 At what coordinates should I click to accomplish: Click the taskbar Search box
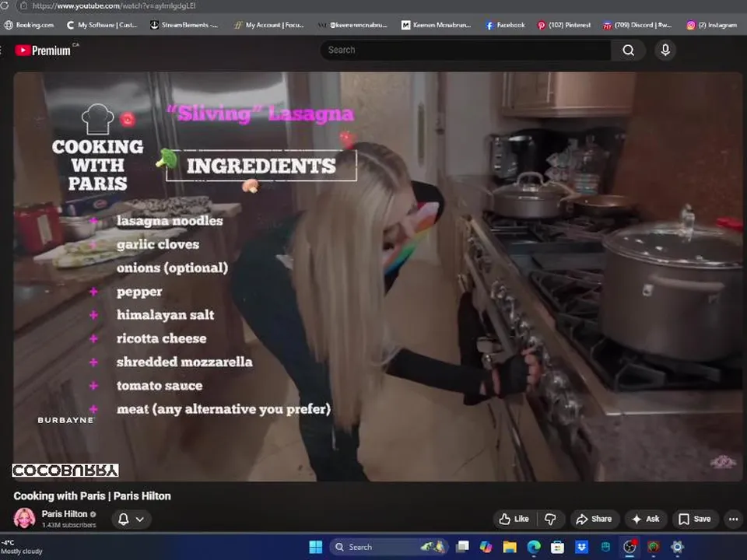(x=388, y=547)
